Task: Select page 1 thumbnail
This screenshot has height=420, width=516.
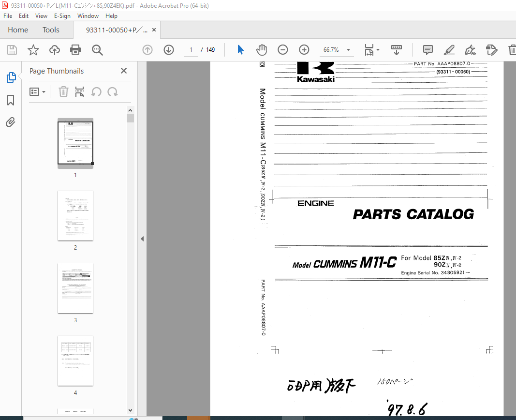Action: [75, 143]
